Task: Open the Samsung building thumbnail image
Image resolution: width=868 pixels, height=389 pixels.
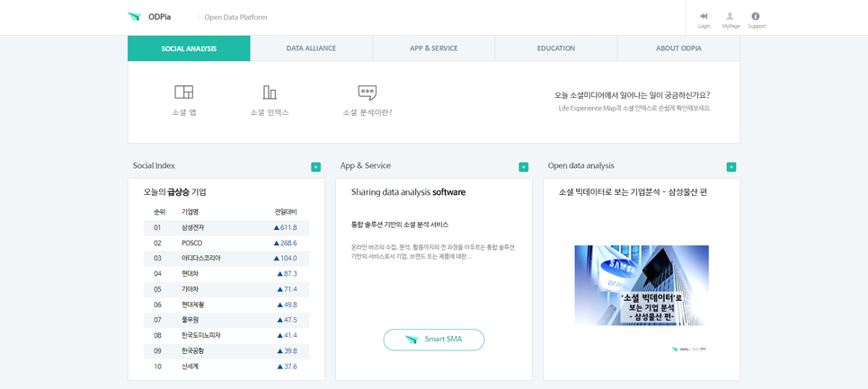Action: [x=641, y=286]
